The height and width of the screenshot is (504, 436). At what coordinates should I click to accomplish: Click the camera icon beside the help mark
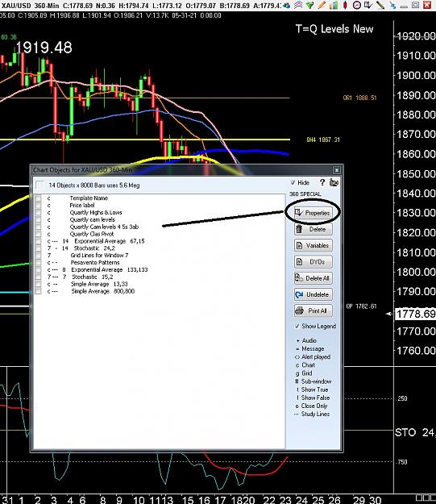click(334, 182)
